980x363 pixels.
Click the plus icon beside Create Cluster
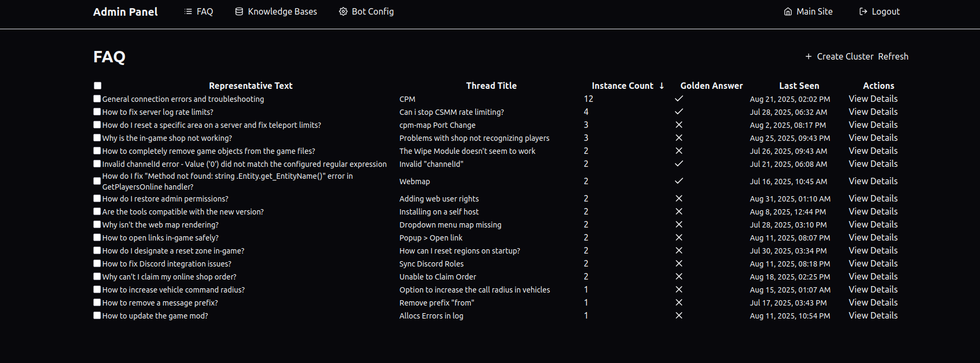click(x=809, y=56)
